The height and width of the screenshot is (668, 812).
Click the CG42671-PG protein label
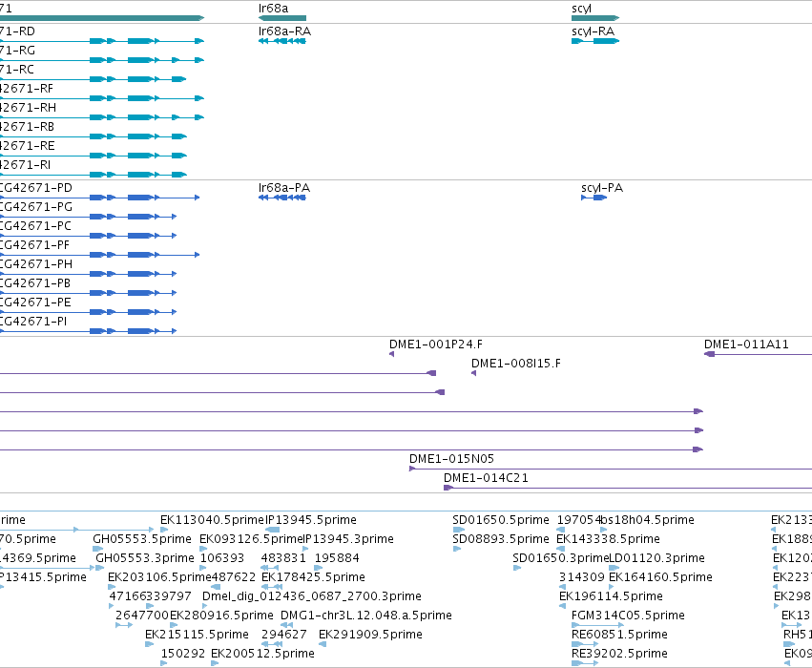pos(35,207)
